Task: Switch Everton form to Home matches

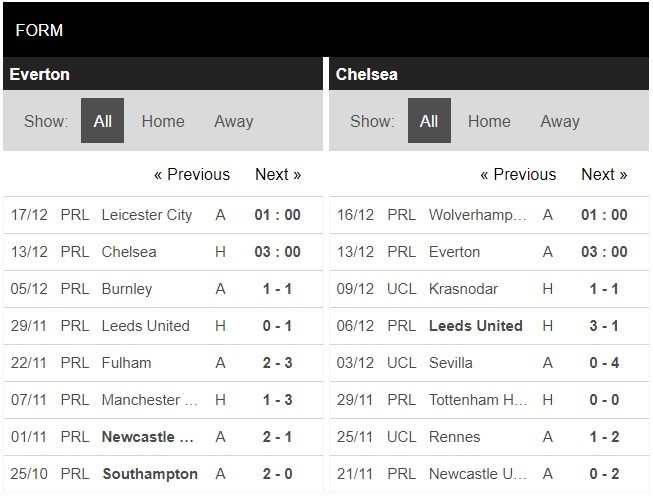Action: [163, 121]
